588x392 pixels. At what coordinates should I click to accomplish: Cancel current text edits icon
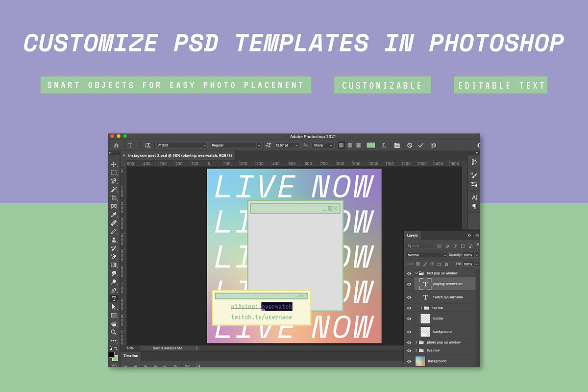click(410, 146)
